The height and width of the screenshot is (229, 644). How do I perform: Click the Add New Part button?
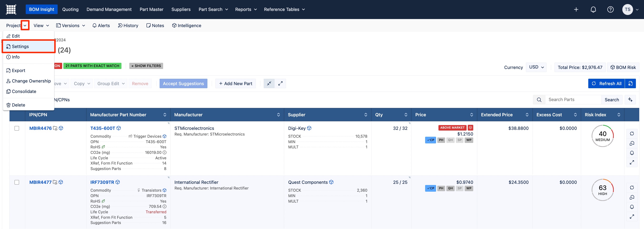point(236,83)
